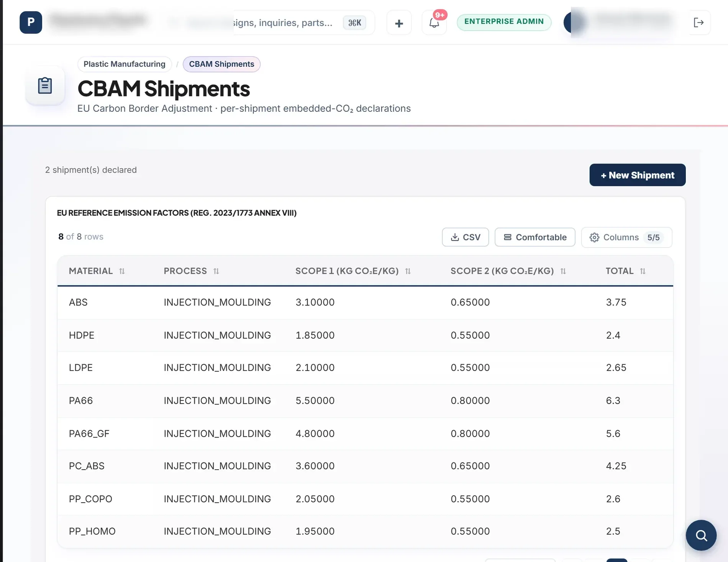Click the blue P app logo

(31, 22)
